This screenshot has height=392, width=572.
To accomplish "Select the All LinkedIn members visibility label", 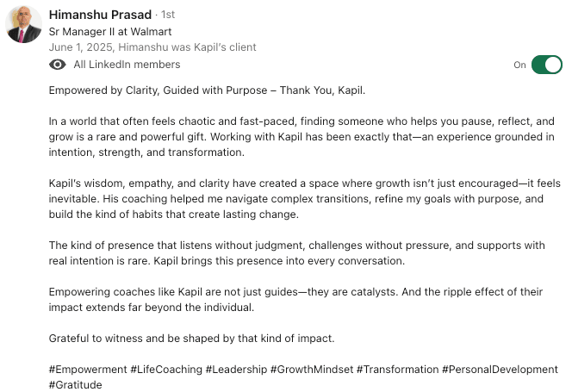I will tap(127, 65).
